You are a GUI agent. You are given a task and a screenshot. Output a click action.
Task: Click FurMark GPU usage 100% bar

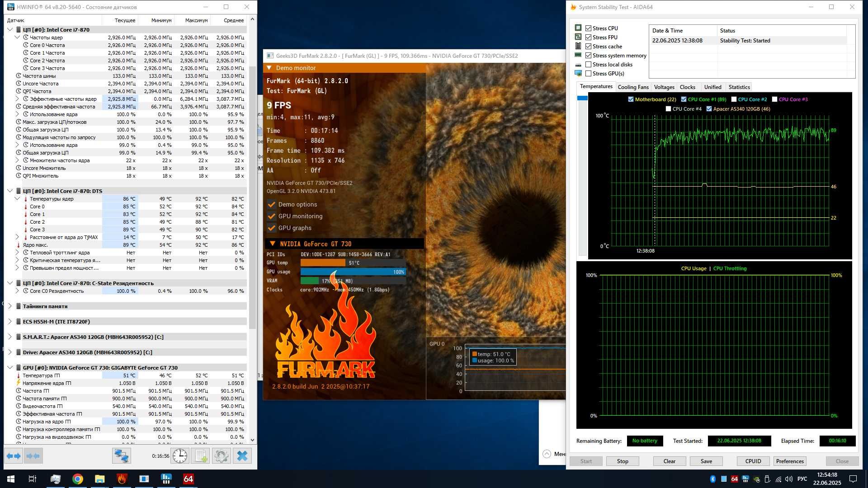coord(353,272)
